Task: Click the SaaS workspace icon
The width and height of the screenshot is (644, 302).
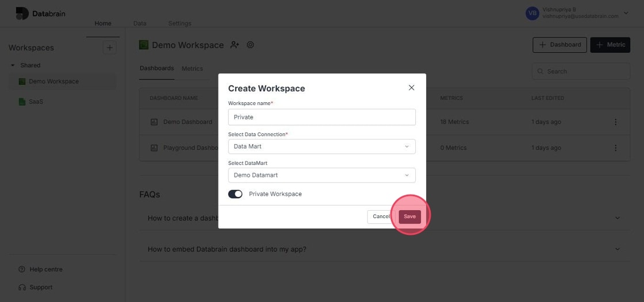Action: coord(22,102)
